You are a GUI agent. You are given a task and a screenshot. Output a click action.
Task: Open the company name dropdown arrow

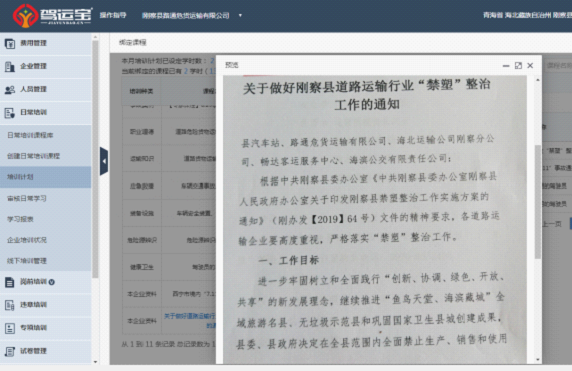coord(240,15)
